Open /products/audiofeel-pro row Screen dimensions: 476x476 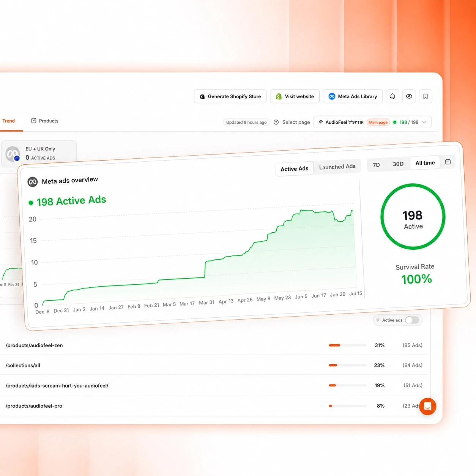(214, 406)
